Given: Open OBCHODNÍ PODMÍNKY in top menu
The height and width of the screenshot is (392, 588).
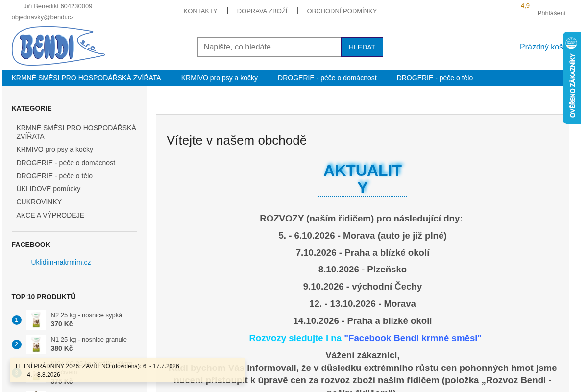Looking at the screenshot, I should tap(342, 11).
